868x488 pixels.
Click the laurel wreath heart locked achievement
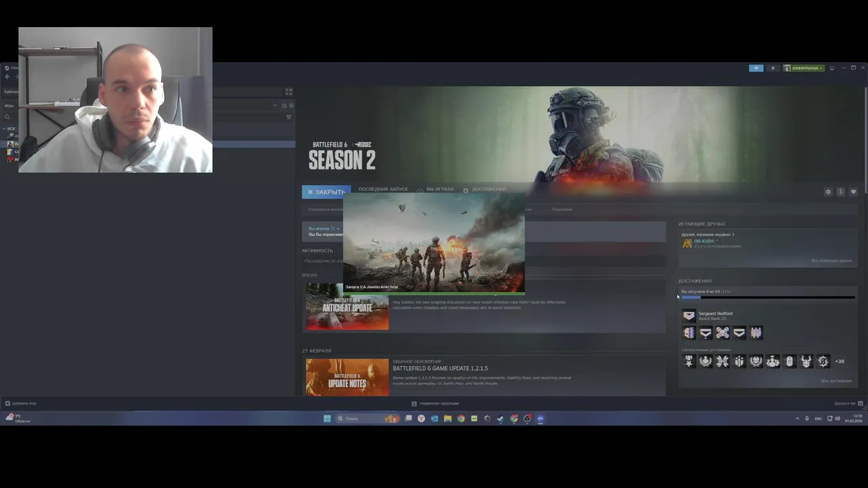coord(706,361)
